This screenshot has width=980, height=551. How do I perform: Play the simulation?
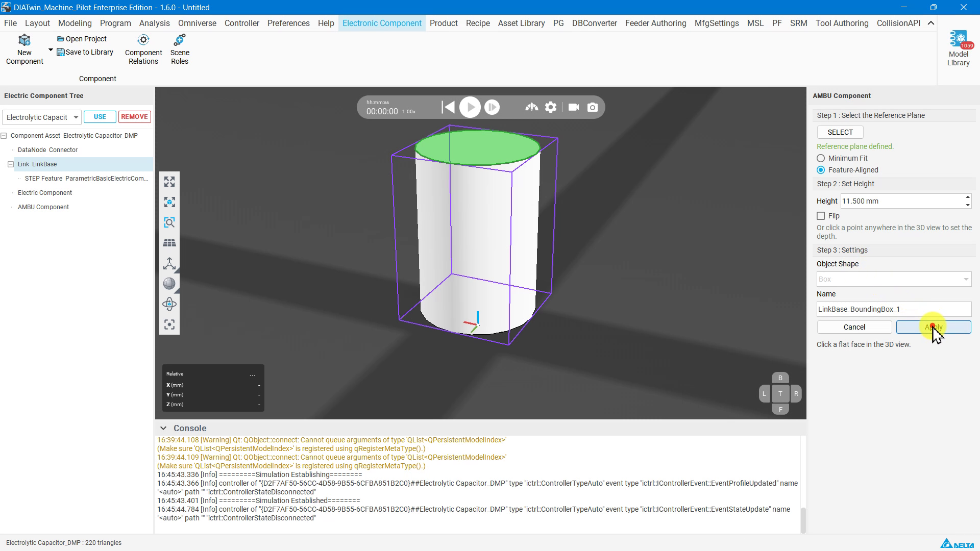470,107
